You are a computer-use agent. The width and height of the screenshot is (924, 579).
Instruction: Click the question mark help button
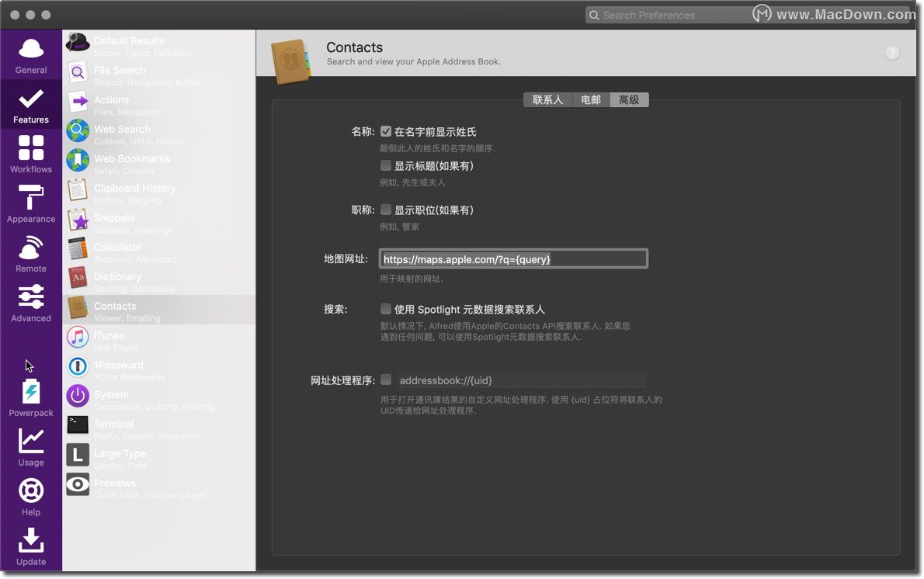pyautogui.click(x=891, y=53)
